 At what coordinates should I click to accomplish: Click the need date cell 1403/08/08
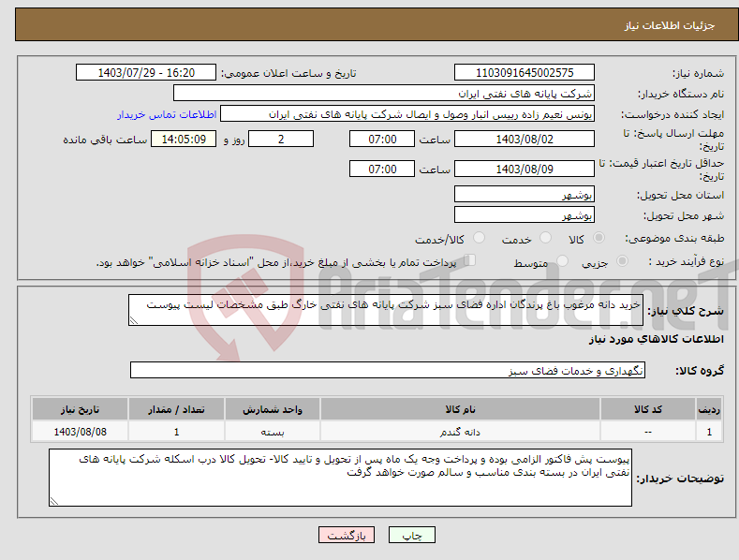pos(80,432)
